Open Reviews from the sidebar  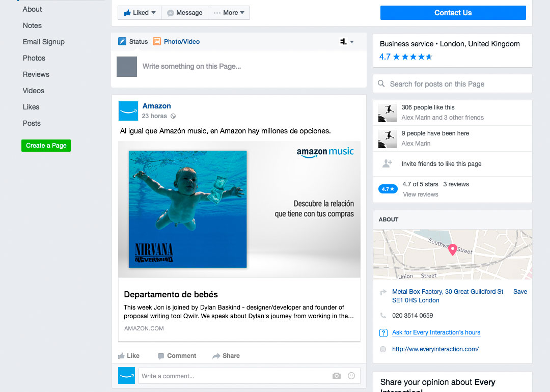[x=36, y=74]
